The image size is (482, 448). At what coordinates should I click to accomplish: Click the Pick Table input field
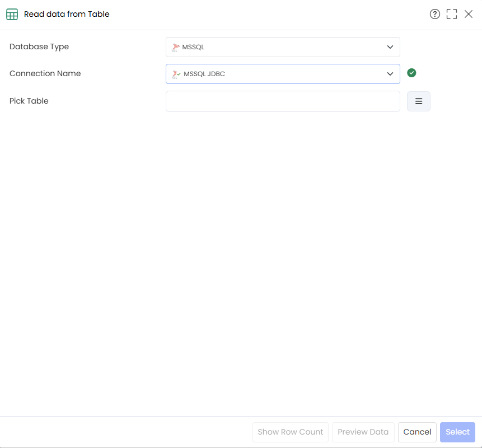283,101
